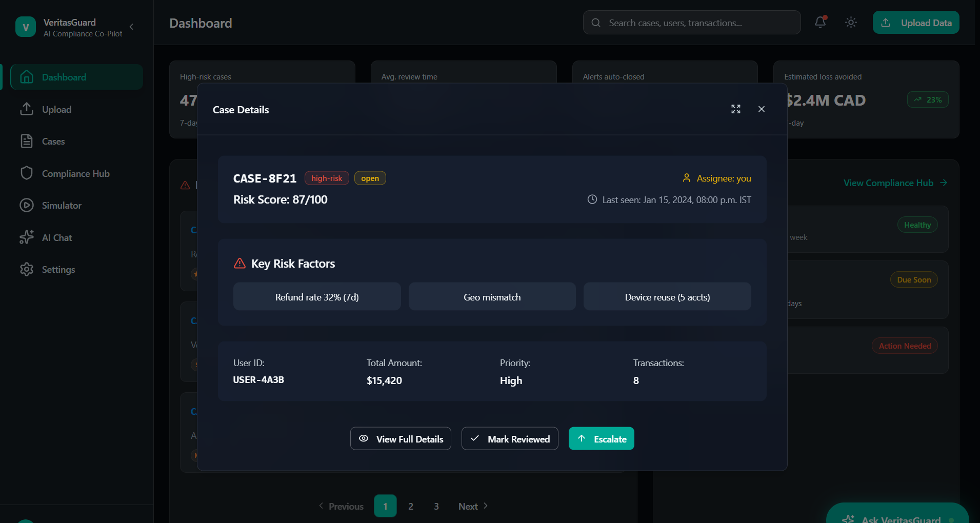Image resolution: width=980 pixels, height=523 pixels.
Task: Open View Compliance Hub link
Action: click(895, 183)
